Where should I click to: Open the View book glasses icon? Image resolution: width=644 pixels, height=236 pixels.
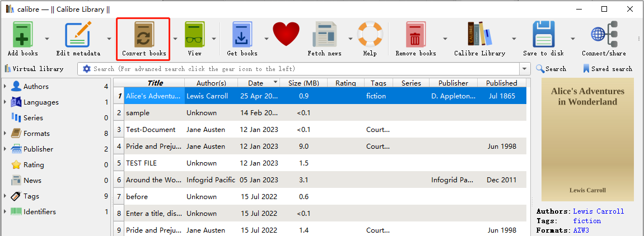coord(195,35)
